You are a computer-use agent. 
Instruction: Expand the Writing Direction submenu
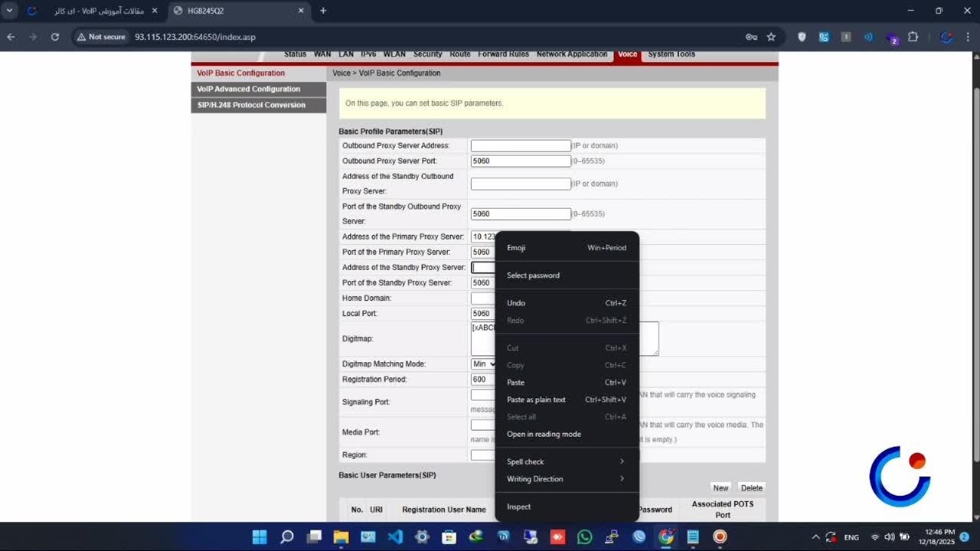pyautogui.click(x=565, y=479)
